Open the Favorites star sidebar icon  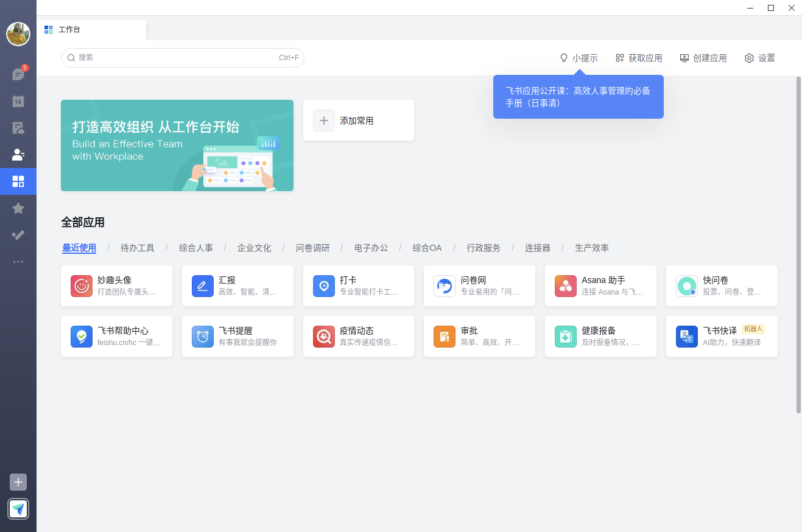(x=18, y=208)
